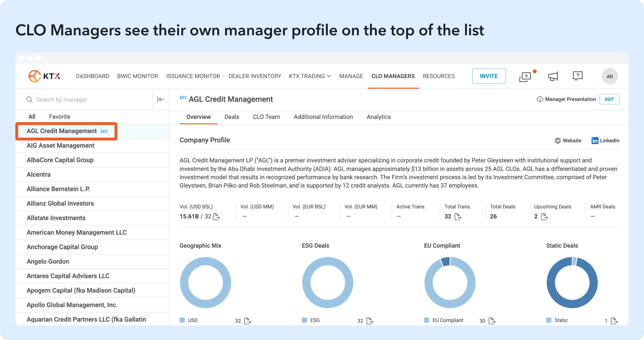The height and width of the screenshot is (340, 644).
Task: Click the KTX logo icon
Action: (x=35, y=76)
